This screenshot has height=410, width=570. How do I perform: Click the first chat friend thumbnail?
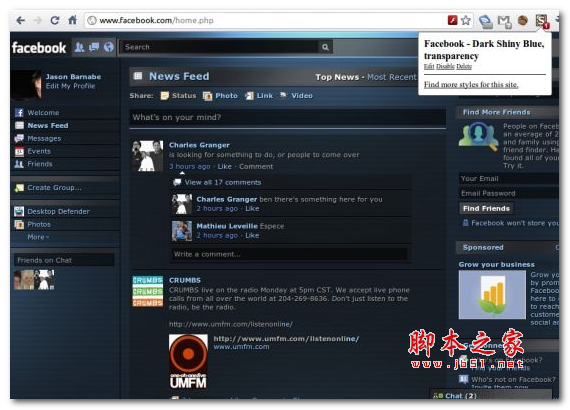coord(24,280)
